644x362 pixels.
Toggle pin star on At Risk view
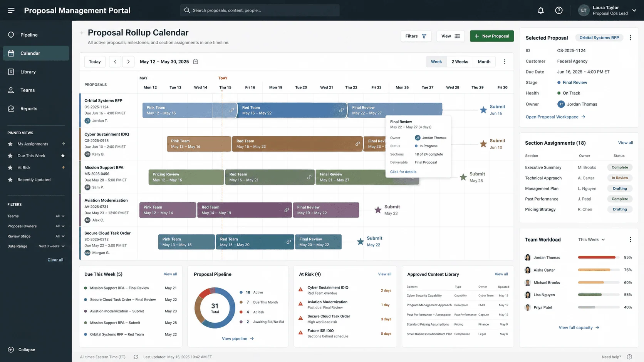[64, 167]
